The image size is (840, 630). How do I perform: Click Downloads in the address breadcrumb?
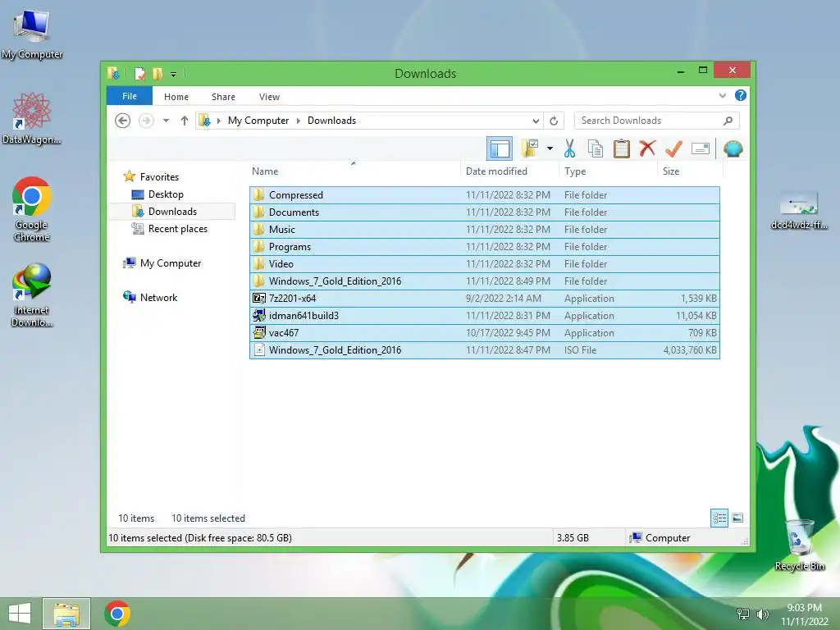[331, 121]
